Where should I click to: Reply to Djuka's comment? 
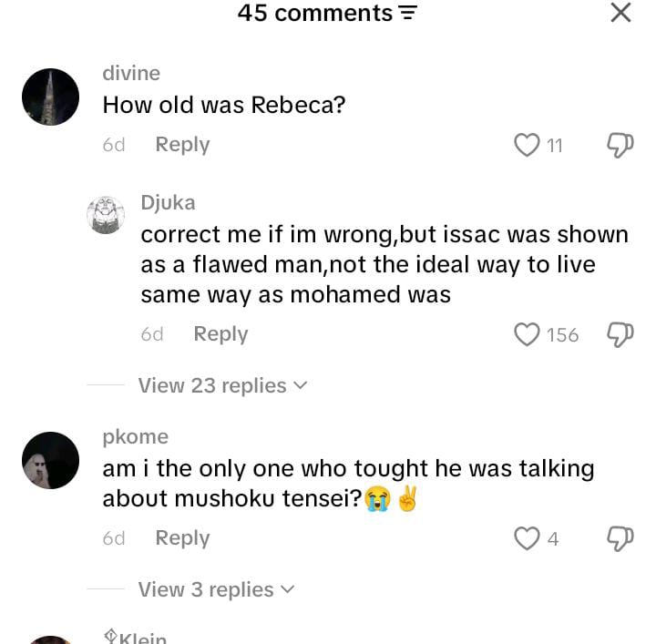click(220, 334)
